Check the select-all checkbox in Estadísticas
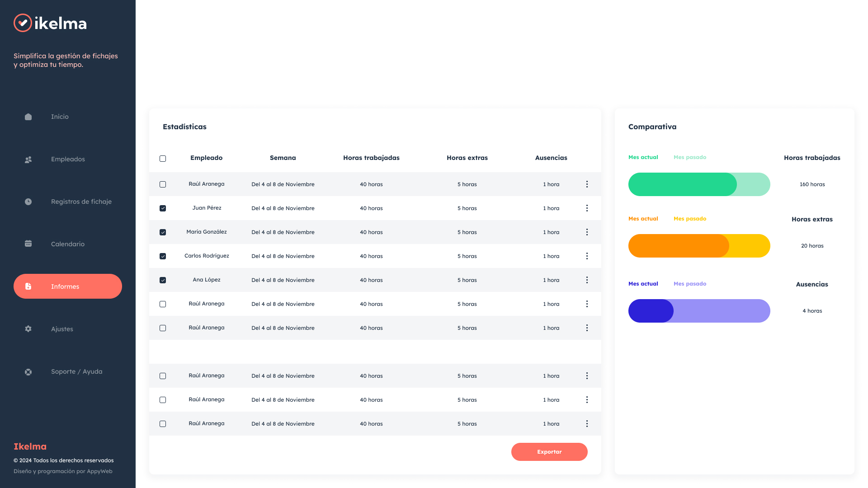Image resolution: width=868 pixels, height=488 pixels. (x=163, y=159)
